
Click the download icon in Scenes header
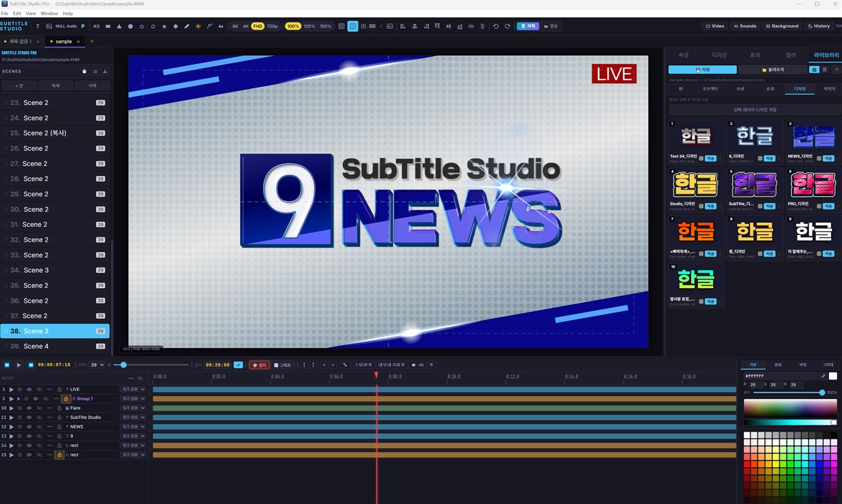(x=105, y=72)
